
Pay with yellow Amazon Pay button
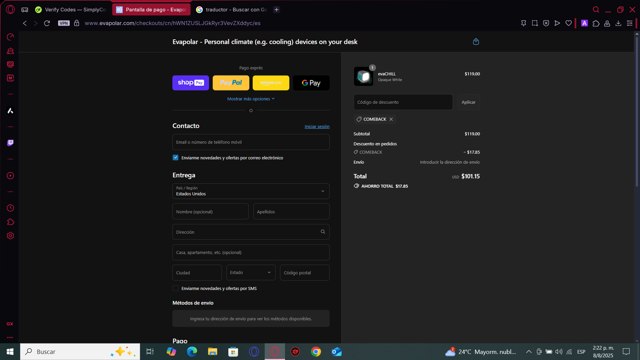(x=271, y=83)
